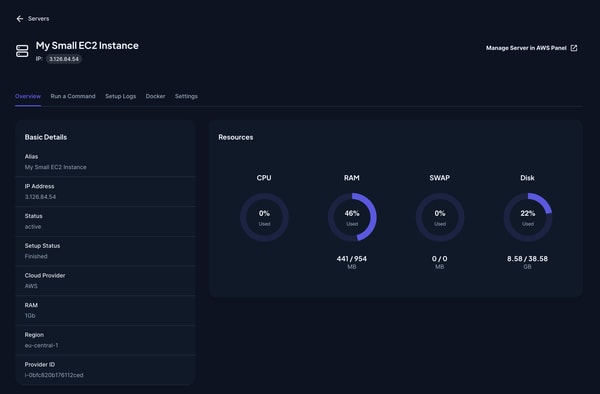Image resolution: width=600 pixels, height=394 pixels.
Task: Click the '8.58 / 38.58' disk usage figure
Action: (x=527, y=259)
